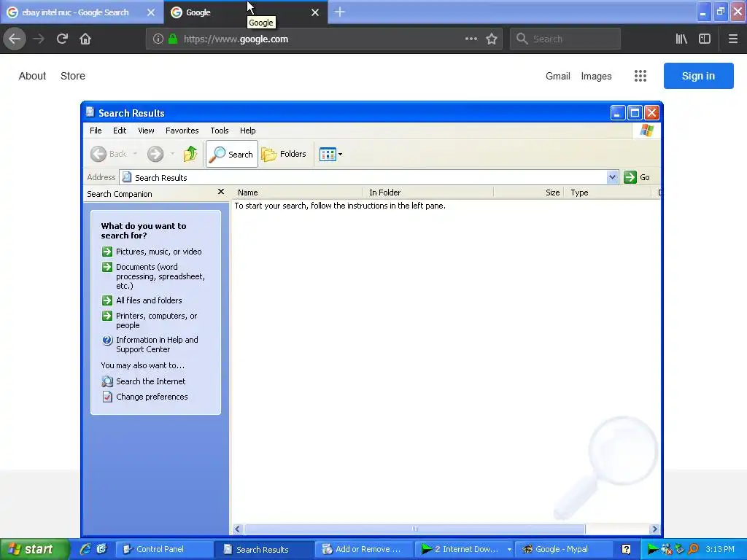
Task: Open Help menu in Search Results window
Action: 248,131
